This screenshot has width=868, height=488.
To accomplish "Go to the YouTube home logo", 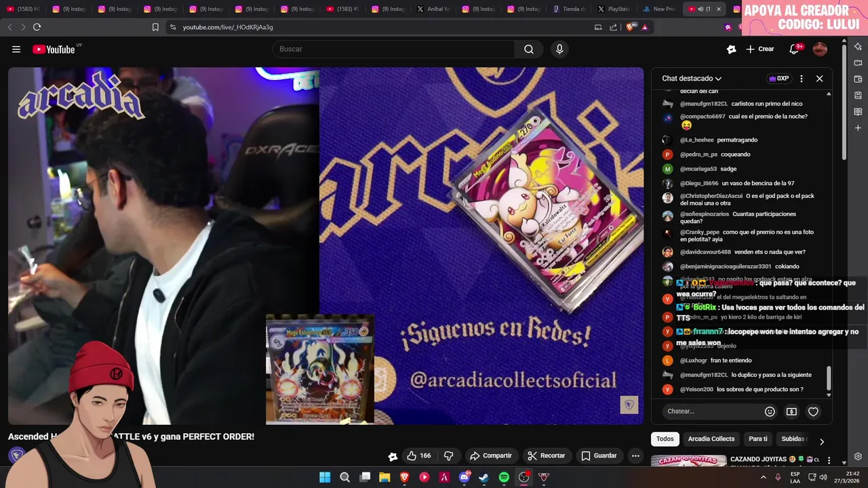I will pyautogui.click(x=54, y=49).
